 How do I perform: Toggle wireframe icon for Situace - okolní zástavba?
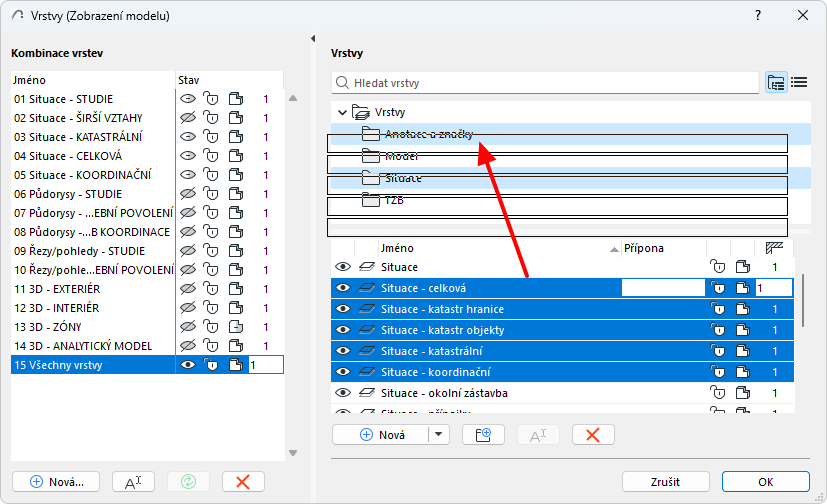click(741, 393)
